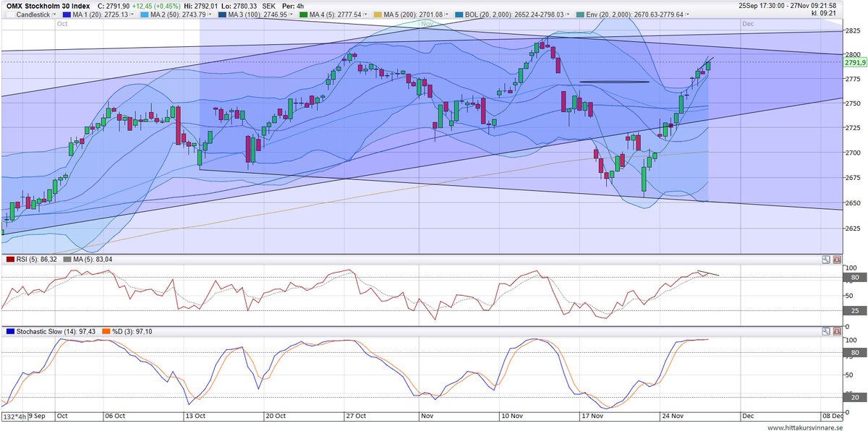The width and height of the screenshot is (868, 431).
Task: Click the 2825 price axis label
Action: [854, 30]
